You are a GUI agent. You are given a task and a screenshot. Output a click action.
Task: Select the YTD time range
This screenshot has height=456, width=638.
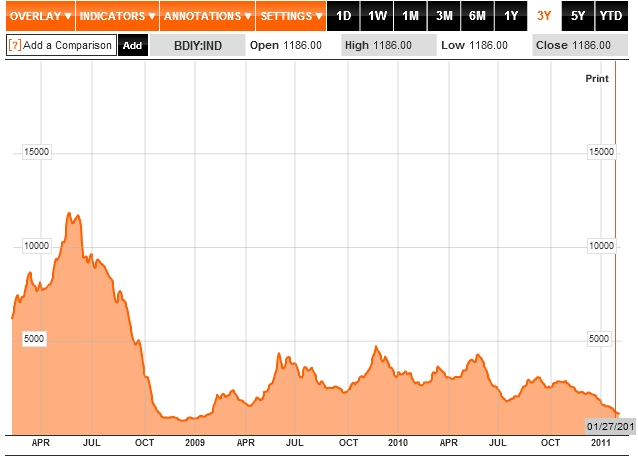(610, 16)
